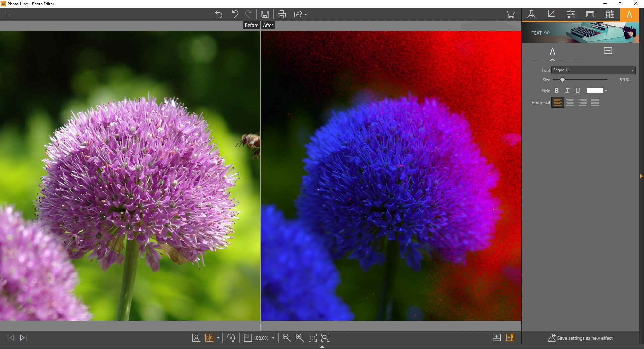
Task: Collapse the right panel orange arrow
Action: 641,176
